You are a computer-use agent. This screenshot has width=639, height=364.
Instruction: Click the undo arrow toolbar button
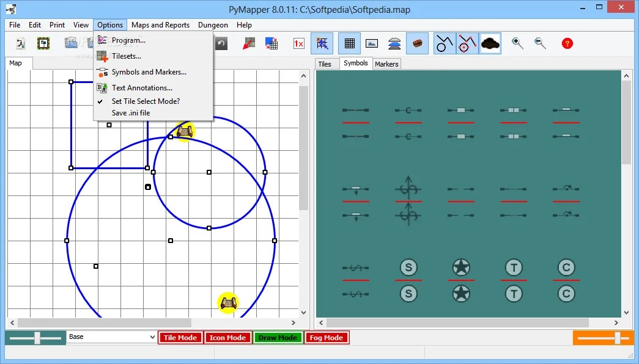coord(221,43)
